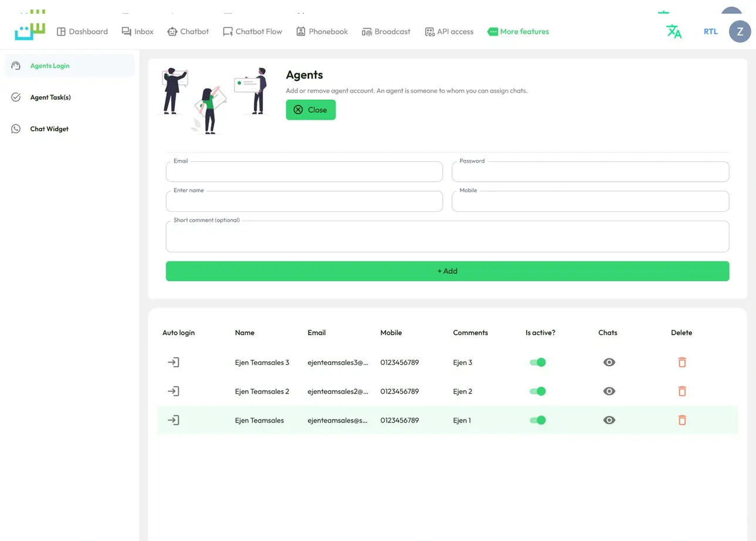Screen dimensions: 756x541
Task: Click email ejenteamsales3@... cell
Action: [x=338, y=363]
